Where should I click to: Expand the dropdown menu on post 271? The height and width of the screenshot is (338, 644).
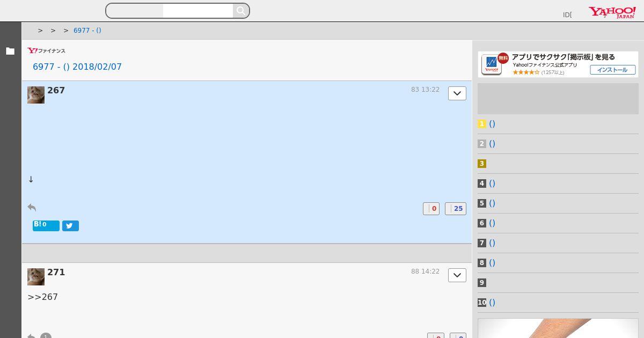point(457,275)
